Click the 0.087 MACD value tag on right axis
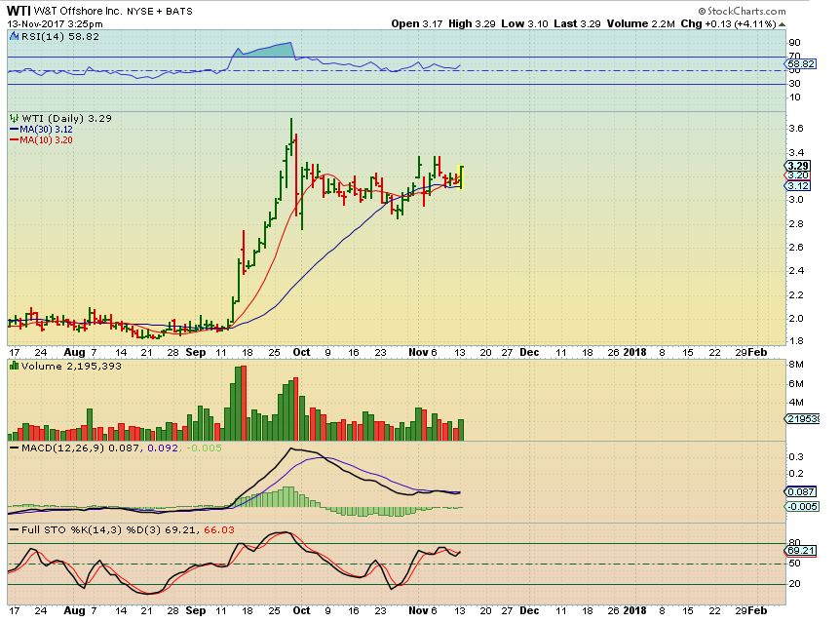 pos(801,494)
